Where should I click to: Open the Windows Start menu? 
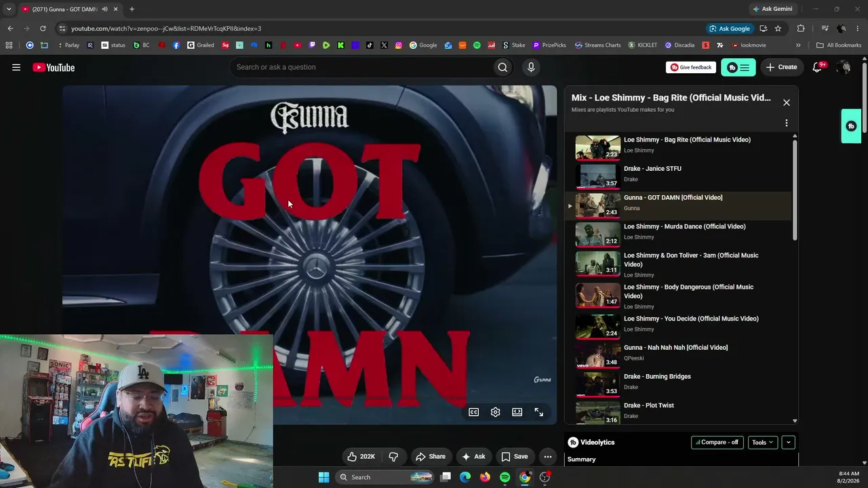click(323, 477)
